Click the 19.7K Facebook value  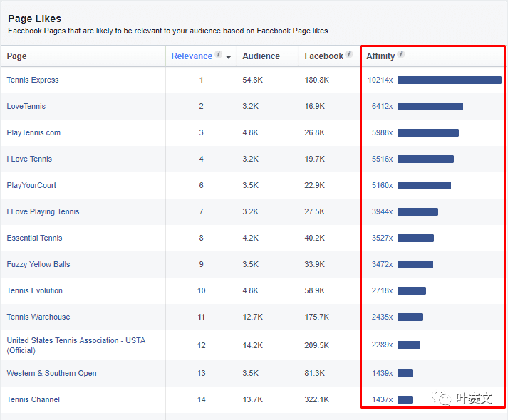tap(315, 159)
